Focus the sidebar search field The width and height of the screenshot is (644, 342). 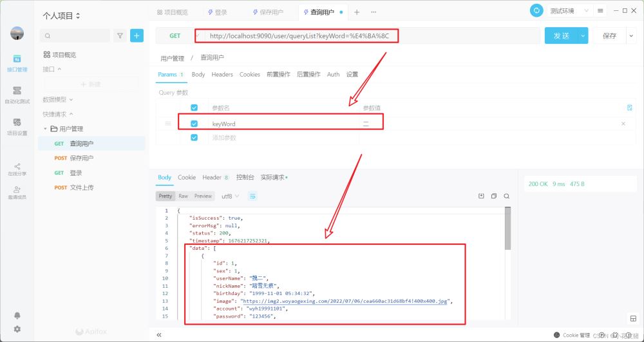click(x=75, y=35)
